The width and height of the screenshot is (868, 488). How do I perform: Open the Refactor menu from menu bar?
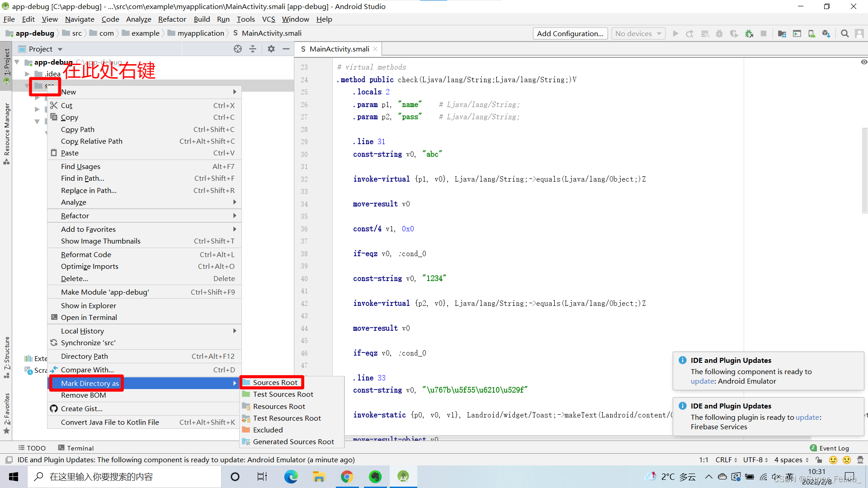[x=172, y=19]
